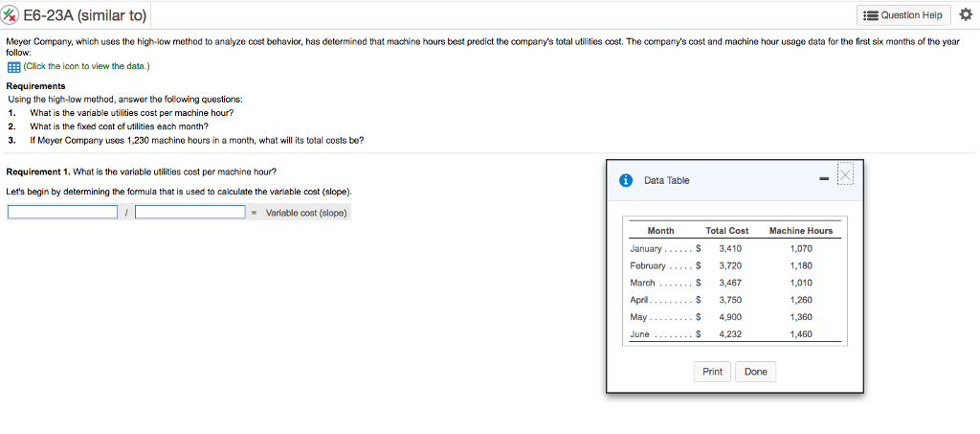Click requirement 3 about 1,230 machine hours
The image size is (980, 434).
(197, 140)
